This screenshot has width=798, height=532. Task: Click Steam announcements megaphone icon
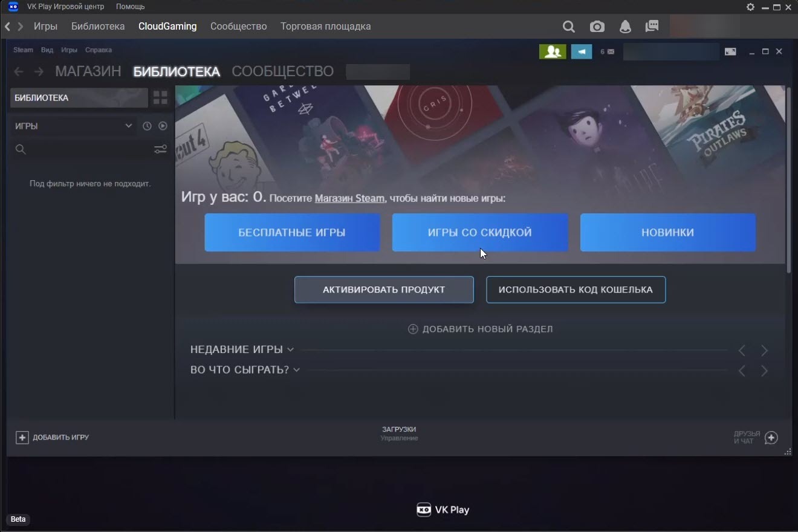[582, 51]
